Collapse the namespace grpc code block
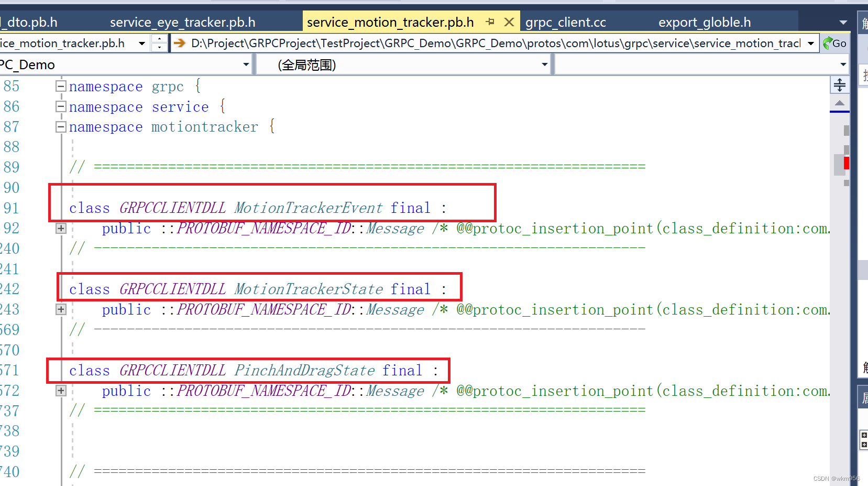 pyautogui.click(x=60, y=86)
